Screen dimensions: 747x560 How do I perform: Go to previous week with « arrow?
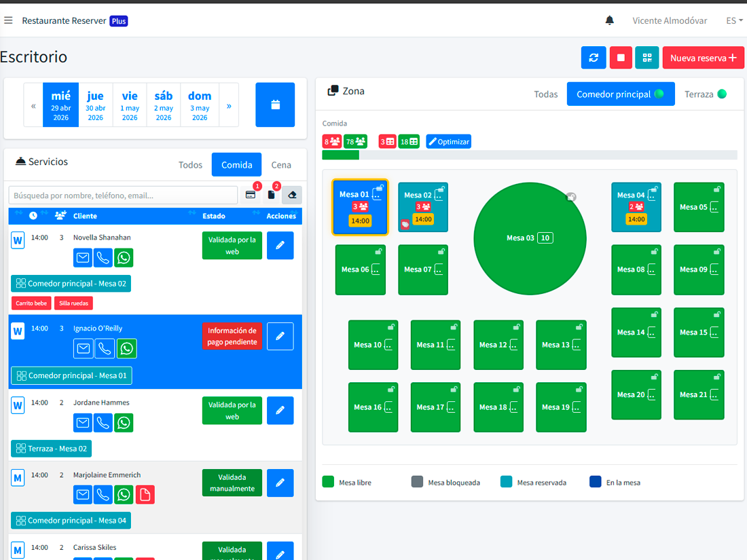pos(33,105)
